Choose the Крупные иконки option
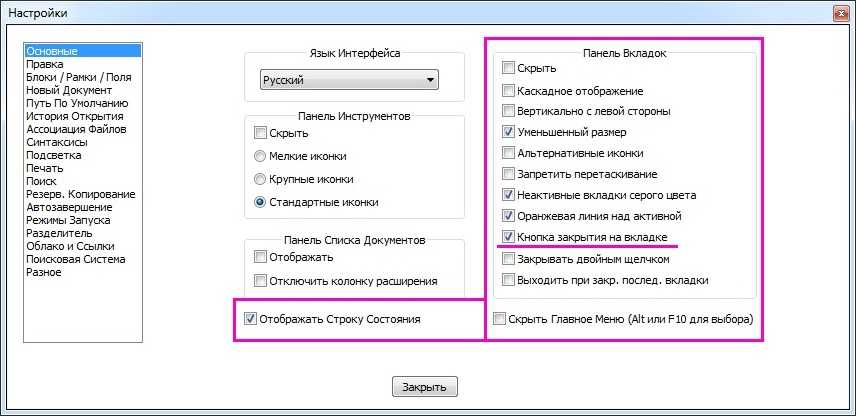 pyautogui.click(x=261, y=179)
